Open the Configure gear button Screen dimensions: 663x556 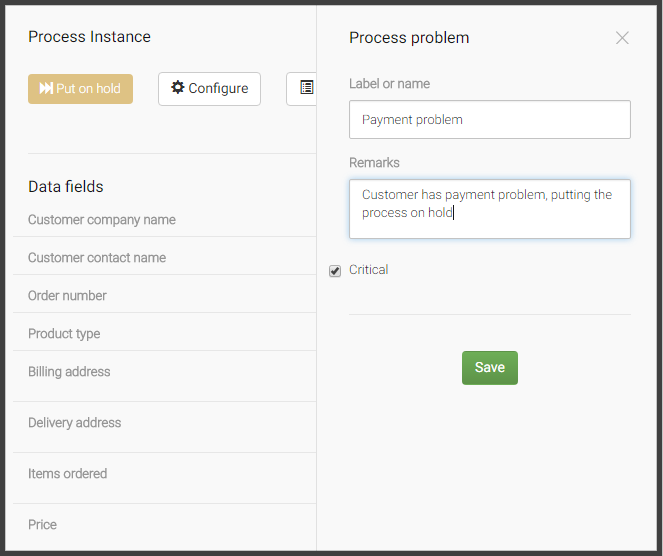click(209, 89)
